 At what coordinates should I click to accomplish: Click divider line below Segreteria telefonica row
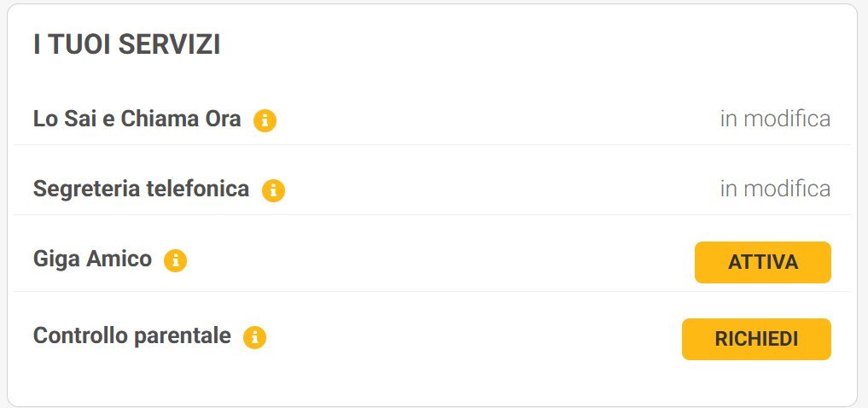[432, 214]
